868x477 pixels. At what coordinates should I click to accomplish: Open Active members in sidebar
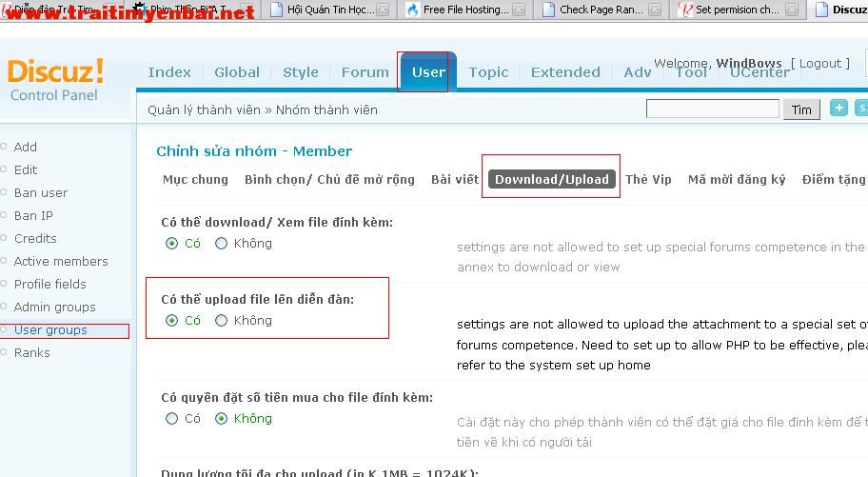61,261
